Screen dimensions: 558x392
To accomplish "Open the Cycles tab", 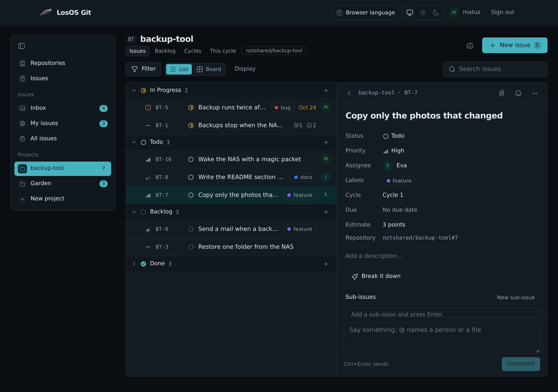I will coord(192,51).
